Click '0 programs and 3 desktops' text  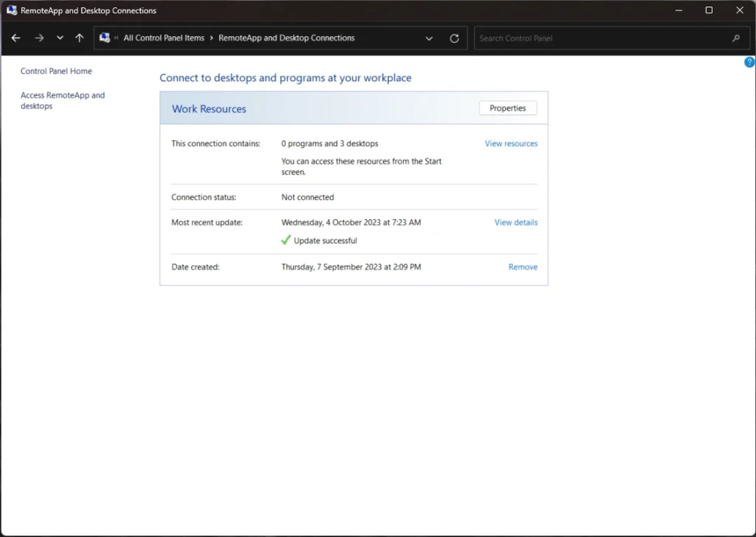point(330,144)
